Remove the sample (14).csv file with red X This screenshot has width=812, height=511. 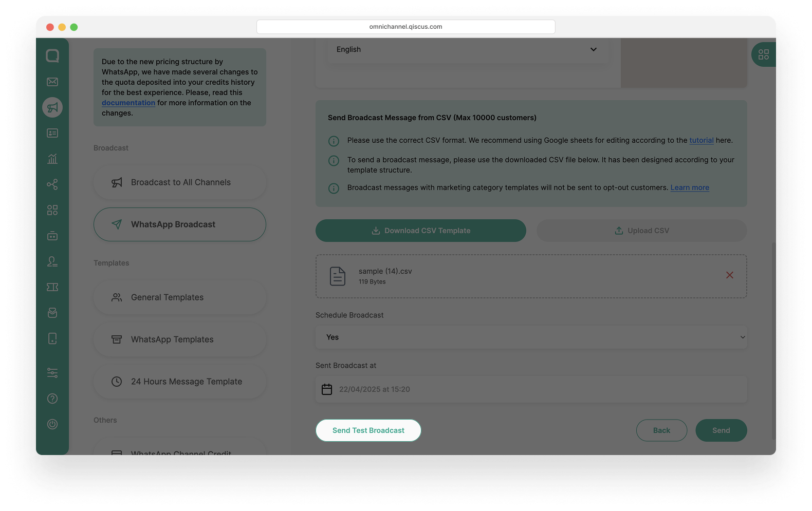click(730, 275)
